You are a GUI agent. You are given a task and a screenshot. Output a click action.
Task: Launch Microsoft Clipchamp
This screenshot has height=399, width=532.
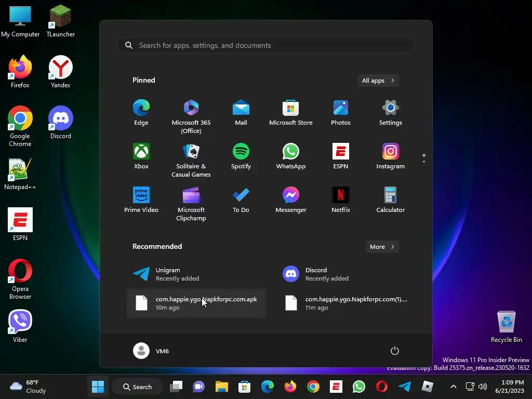click(191, 204)
